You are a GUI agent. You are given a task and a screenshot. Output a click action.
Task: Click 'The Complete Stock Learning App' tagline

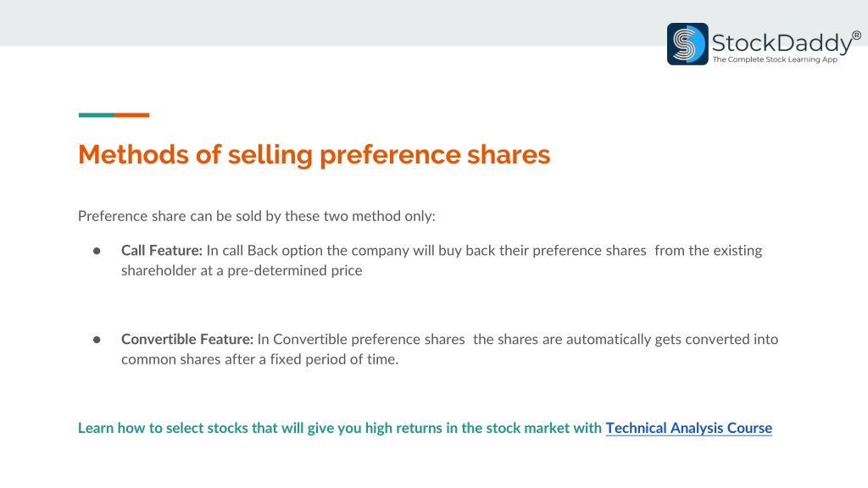(x=775, y=59)
